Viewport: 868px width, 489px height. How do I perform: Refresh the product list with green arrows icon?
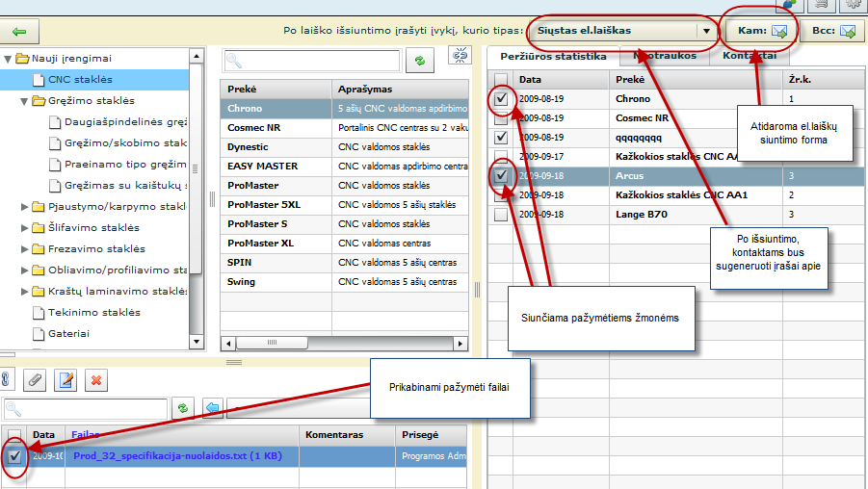point(420,61)
